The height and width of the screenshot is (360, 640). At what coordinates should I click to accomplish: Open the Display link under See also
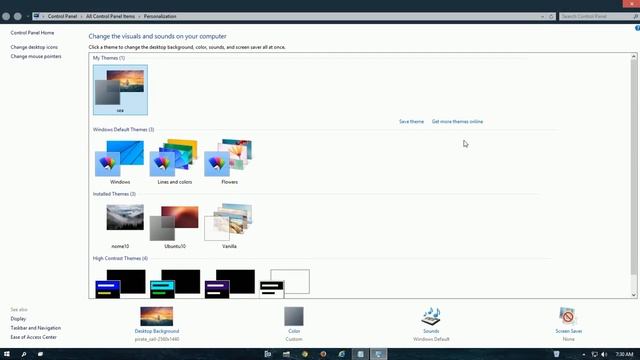click(18, 319)
